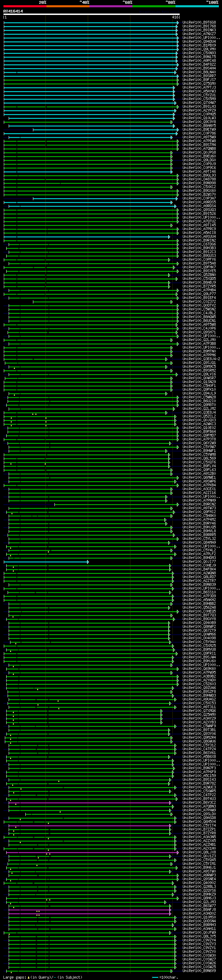Select the UniRef100_B9INK3 label

click(199, 30)
